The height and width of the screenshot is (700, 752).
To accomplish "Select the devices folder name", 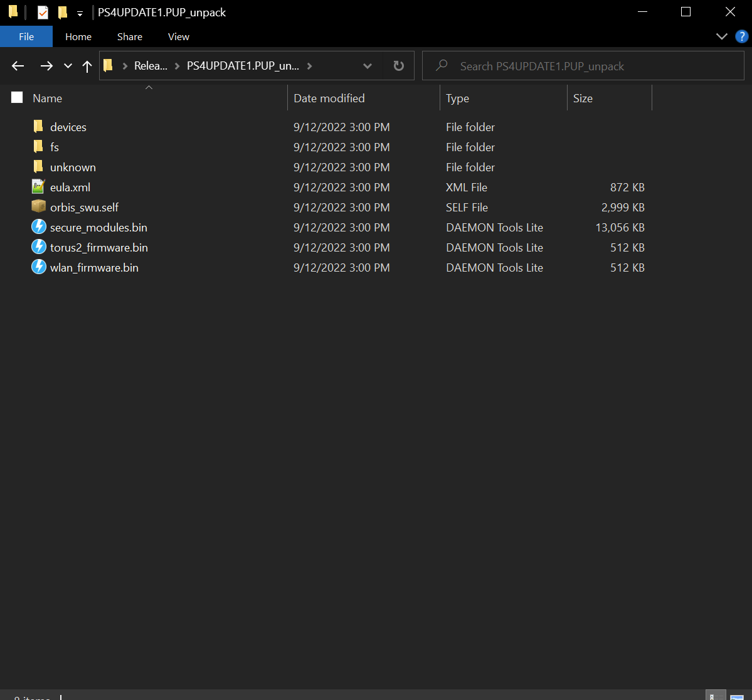I will pos(68,127).
